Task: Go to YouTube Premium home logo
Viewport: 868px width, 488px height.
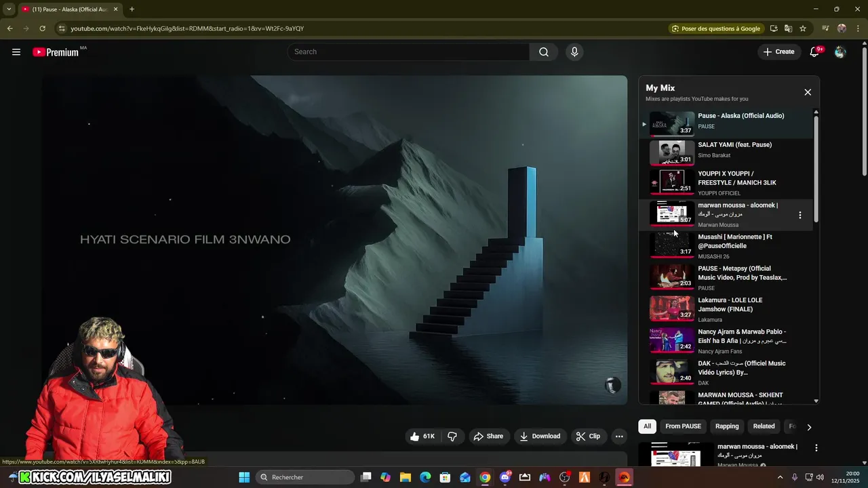Action: (x=56, y=52)
